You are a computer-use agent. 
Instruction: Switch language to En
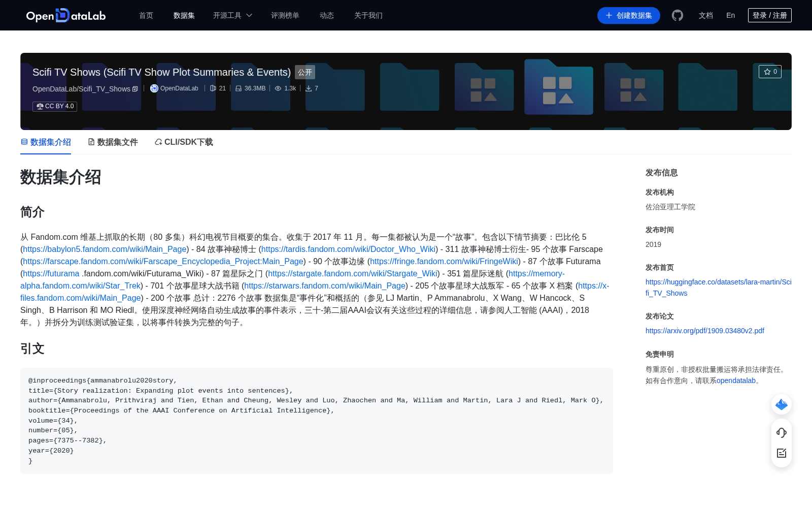click(x=731, y=15)
